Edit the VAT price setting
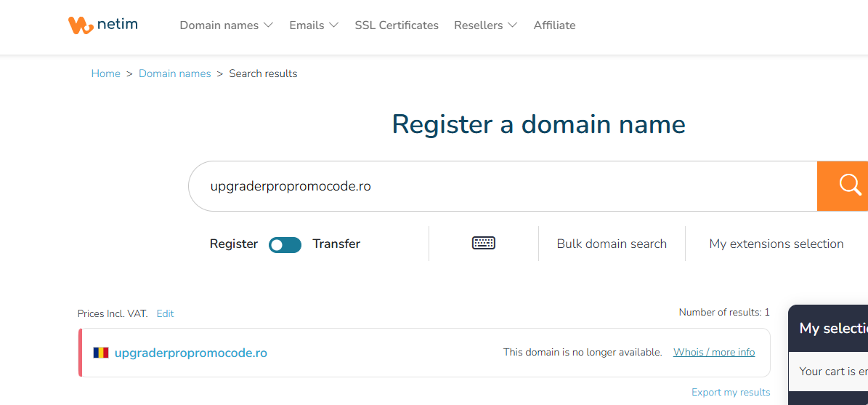 point(165,313)
